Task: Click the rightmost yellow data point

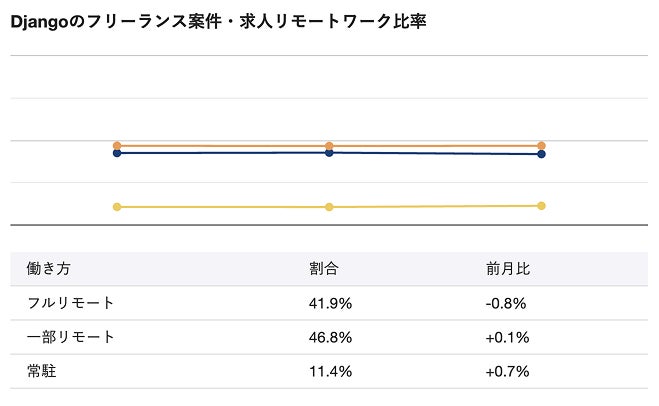Action: 541,206
